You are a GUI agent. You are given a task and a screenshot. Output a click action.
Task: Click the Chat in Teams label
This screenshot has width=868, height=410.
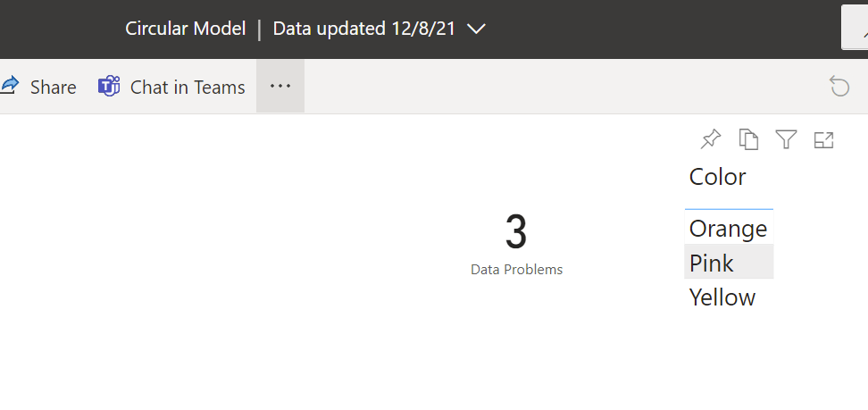click(x=188, y=87)
